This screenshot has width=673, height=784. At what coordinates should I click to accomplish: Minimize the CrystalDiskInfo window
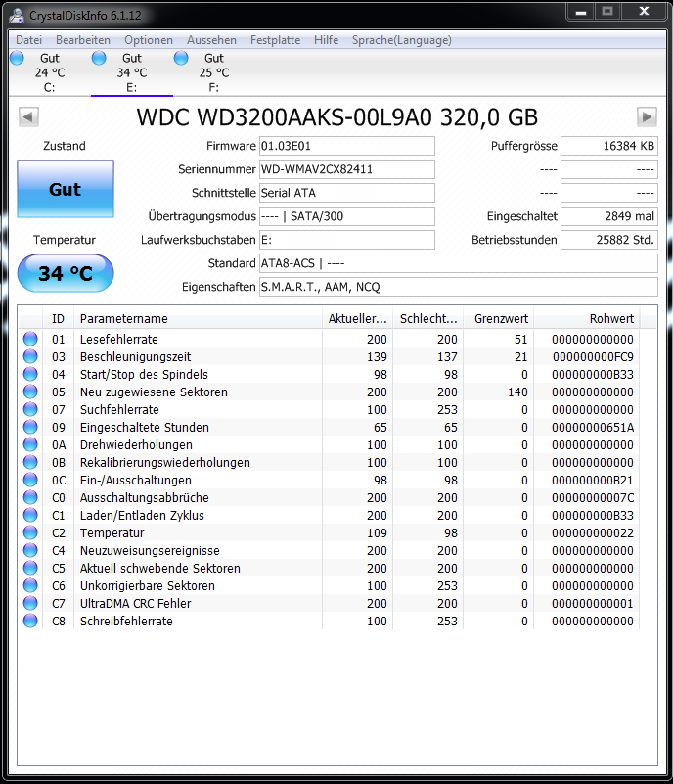pos(581,12)
